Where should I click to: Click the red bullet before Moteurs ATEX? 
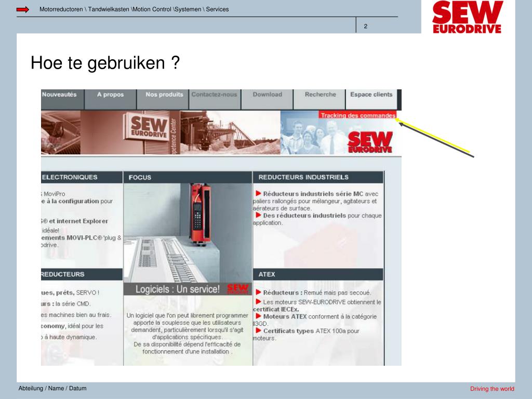click(x=258, y=316)
